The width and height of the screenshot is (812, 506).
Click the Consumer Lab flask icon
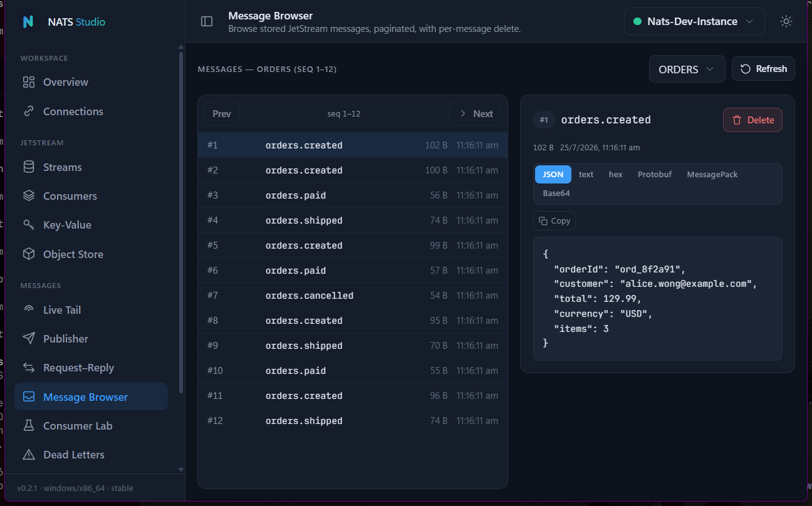(x=28, y=426)
